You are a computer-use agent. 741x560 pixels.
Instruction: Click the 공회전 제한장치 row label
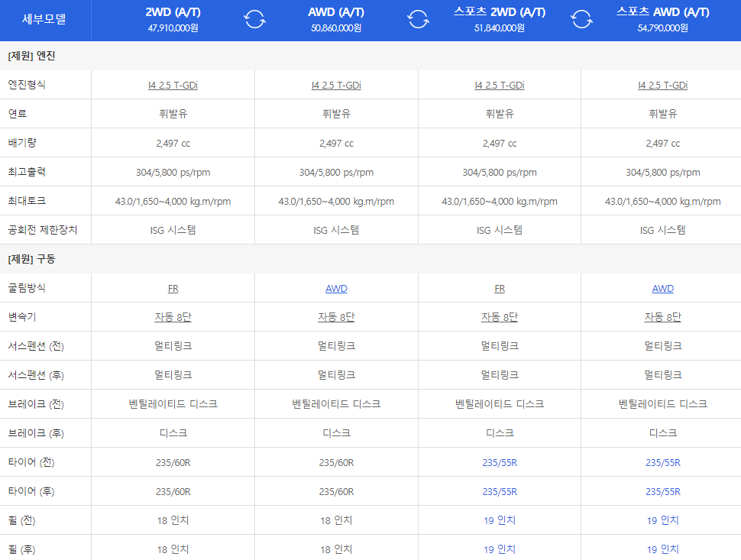point(43,230)
